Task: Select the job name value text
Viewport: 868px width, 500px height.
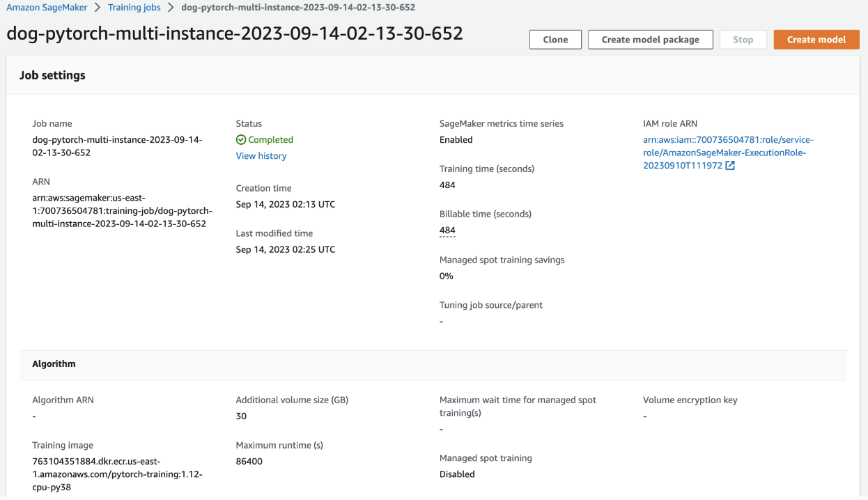Action: point(117,146)
